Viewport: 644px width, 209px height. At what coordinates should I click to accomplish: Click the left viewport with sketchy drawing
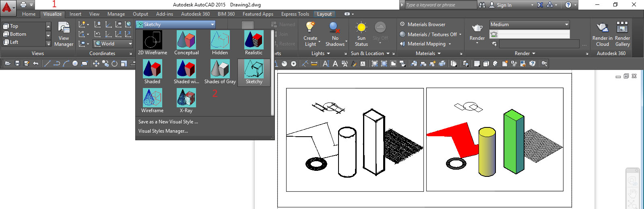coord(355,140)
